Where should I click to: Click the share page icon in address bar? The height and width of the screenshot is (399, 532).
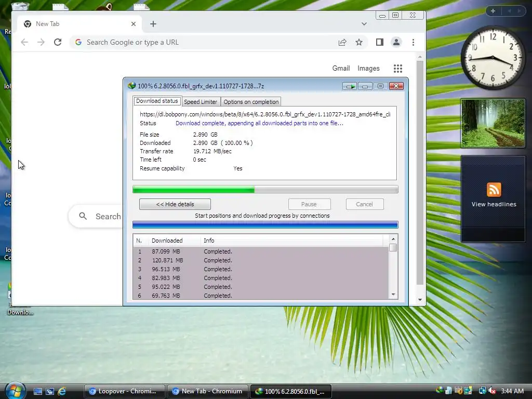click(x=342, y=42)
